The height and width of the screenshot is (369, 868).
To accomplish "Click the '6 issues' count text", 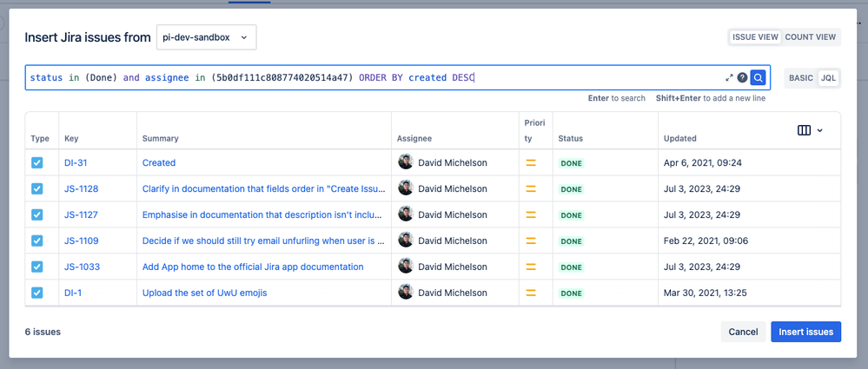I will [43, 332].
